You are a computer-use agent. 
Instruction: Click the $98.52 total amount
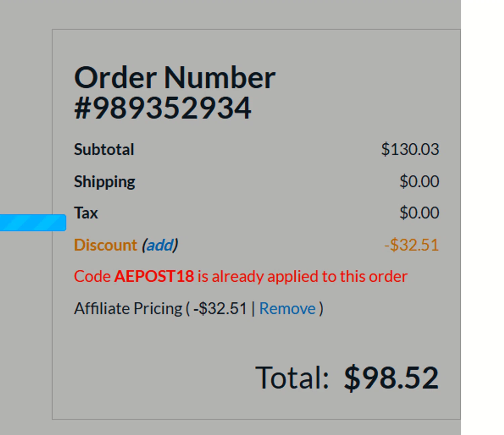[x=391, y=378]
